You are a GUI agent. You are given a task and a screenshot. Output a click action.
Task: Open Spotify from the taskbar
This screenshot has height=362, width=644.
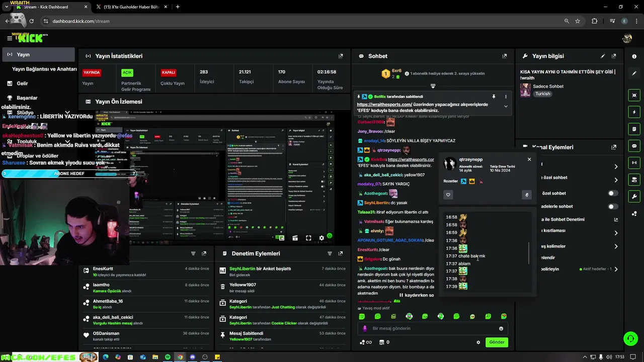(x=168, y=357)
